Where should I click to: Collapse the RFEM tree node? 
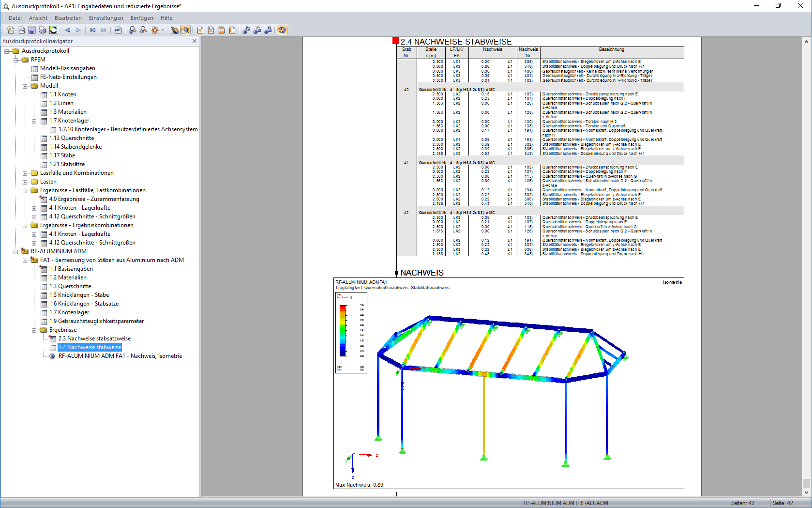coord(16,60)
